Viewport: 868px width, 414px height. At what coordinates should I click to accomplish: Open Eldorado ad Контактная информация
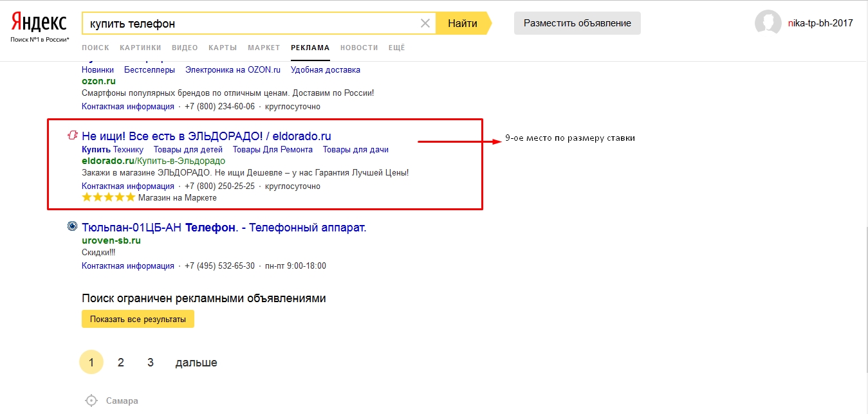128,186
